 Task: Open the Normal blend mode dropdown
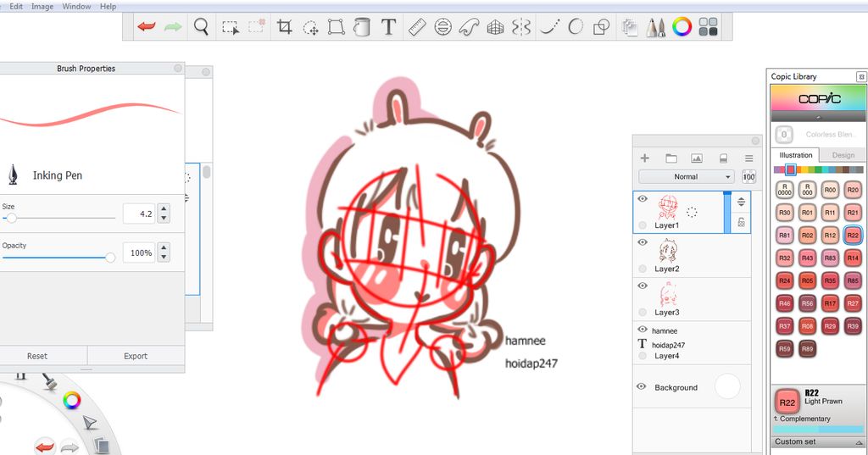[687, 176]
